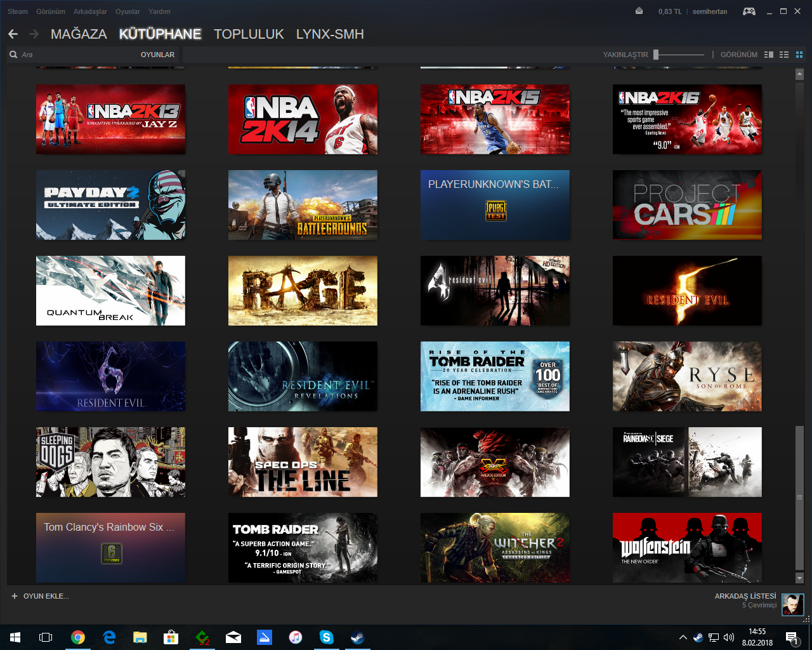The image size is (812, 650).
Task: Select the Project CARS tile
Action: click(687, 205)
